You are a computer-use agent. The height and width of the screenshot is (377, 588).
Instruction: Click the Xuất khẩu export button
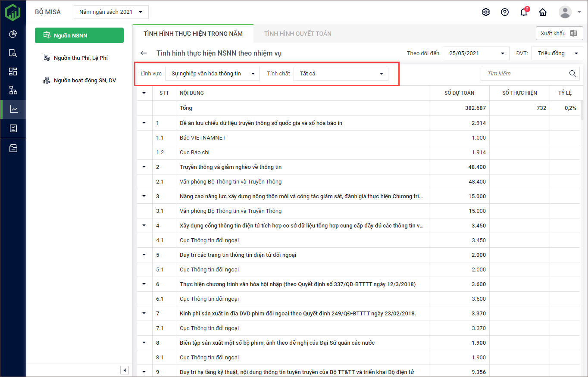(x=559, y=33)
